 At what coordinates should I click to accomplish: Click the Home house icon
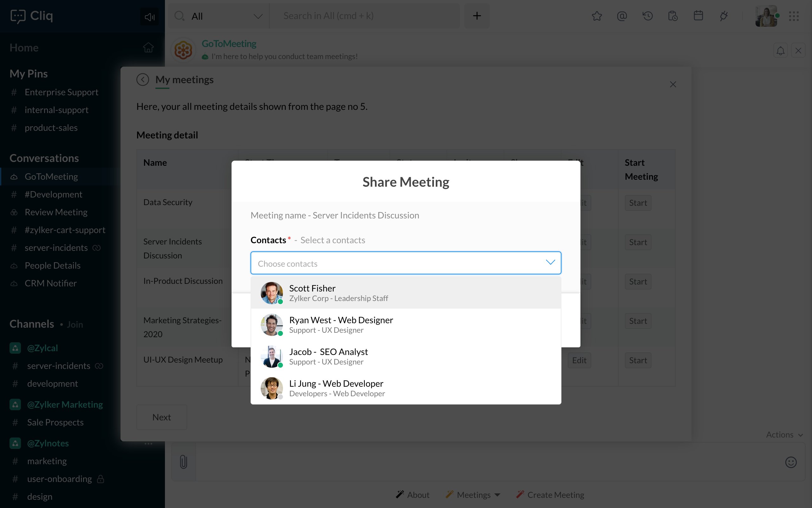pos(148,47)
